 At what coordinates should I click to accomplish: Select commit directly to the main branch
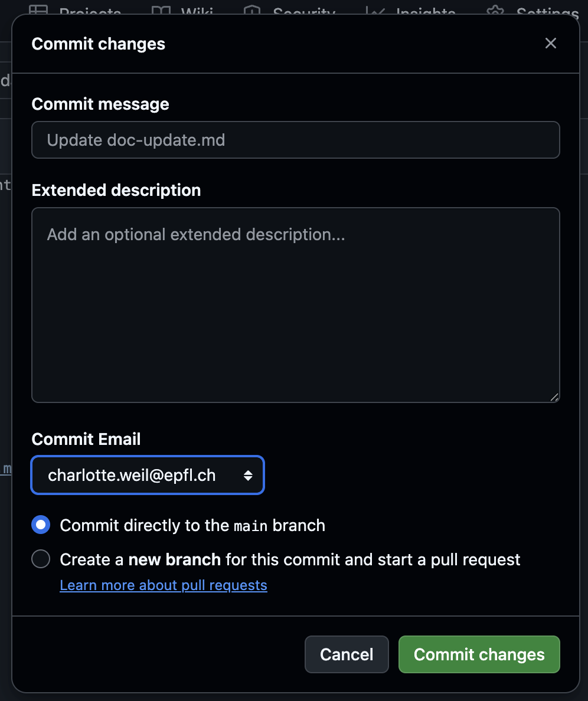click(x=40, y=524)
